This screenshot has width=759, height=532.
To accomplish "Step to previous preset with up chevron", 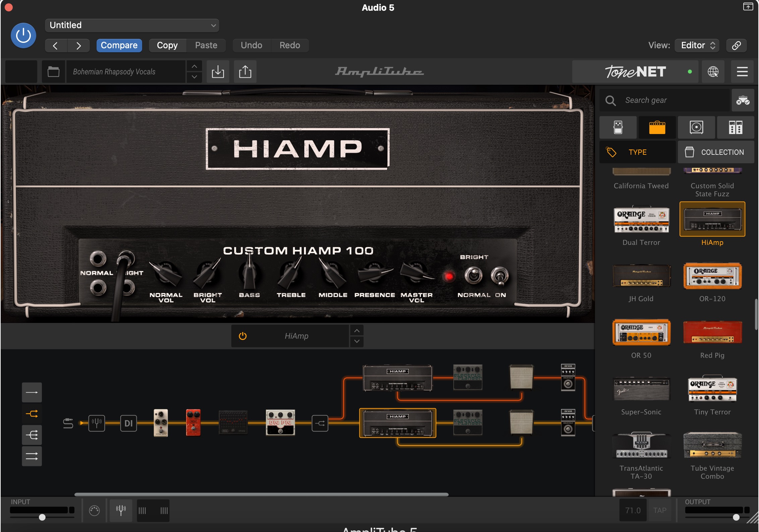I will click(194, 66).
